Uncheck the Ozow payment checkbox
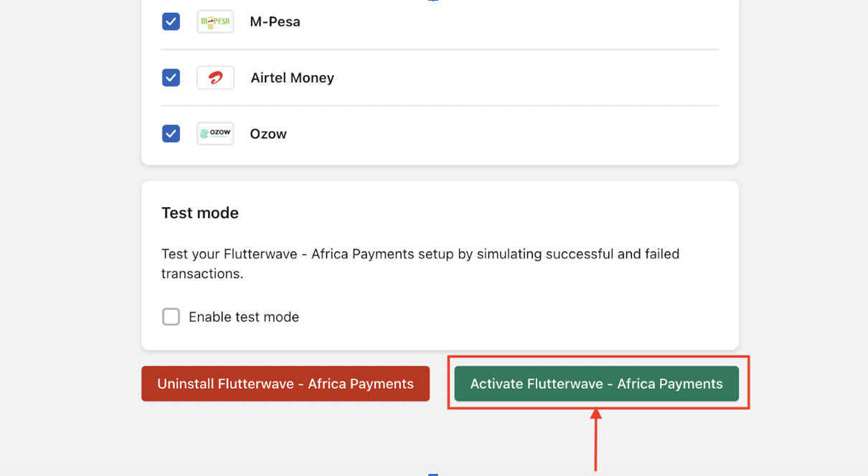The image size is (868, 476). (x=171, y=133)
